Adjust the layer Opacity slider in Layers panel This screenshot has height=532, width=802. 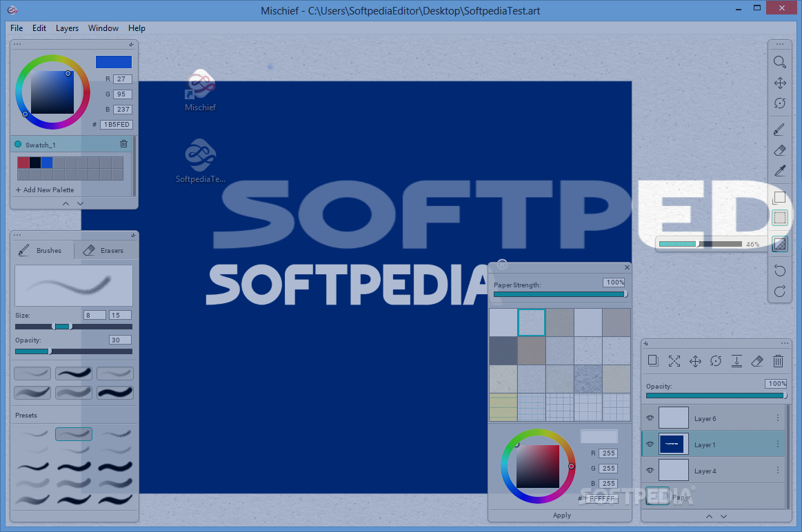716,396
